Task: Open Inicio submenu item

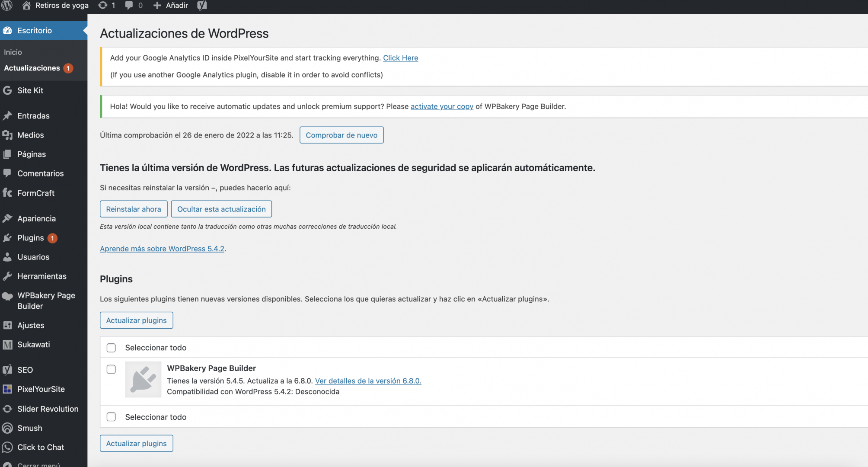Action: 13,52
